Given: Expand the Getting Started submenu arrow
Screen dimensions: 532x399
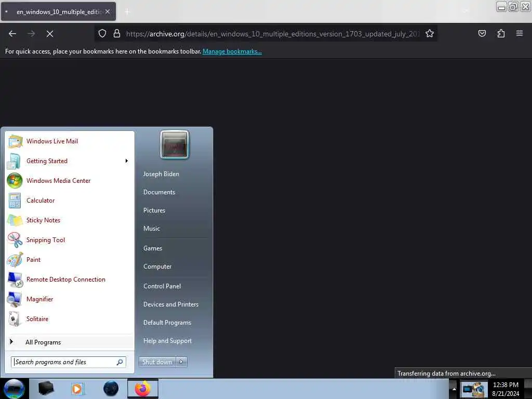Looking at the screenshot, I should 127,161.
